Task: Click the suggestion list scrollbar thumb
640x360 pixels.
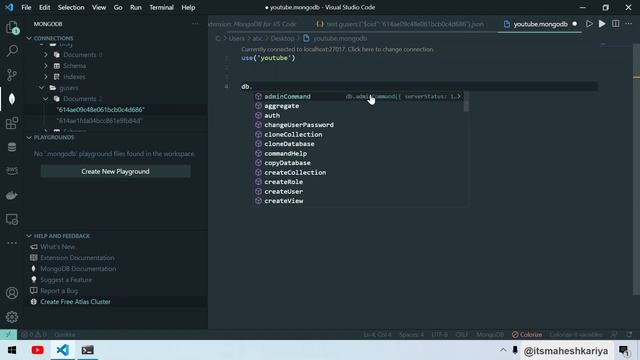Action: tap(467, 102)
